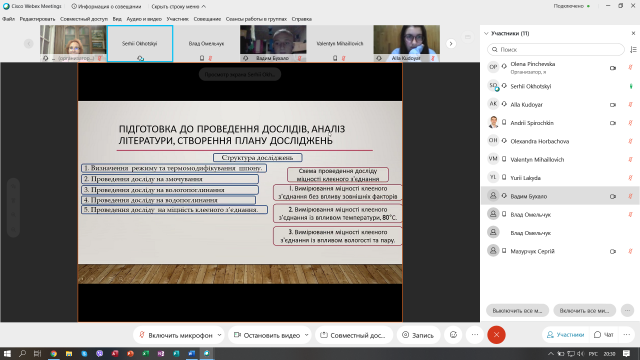
Task: Click the Cisco Webex Meetings logo
Action: [x=7, y=7]
